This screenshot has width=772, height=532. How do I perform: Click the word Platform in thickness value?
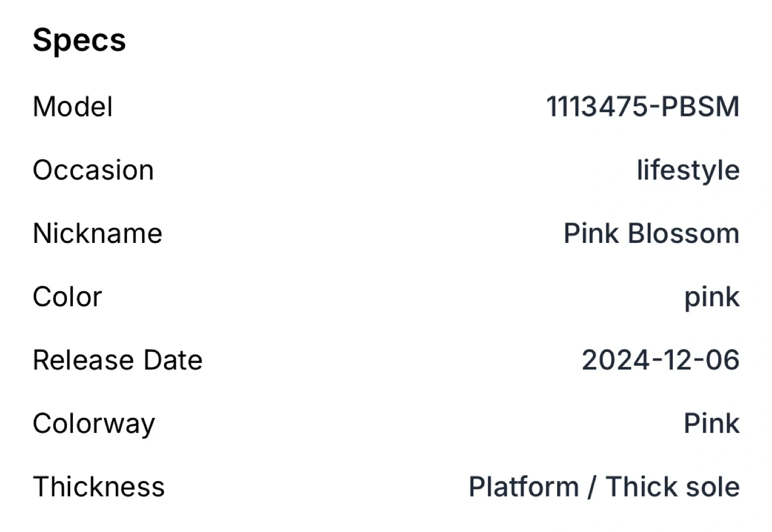(x=524, y=487)
